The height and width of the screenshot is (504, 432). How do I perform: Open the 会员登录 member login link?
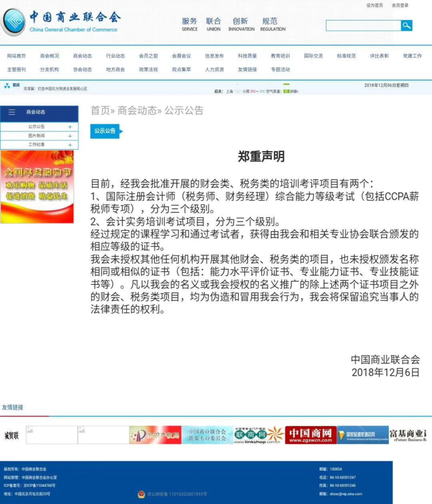(400, 5)
